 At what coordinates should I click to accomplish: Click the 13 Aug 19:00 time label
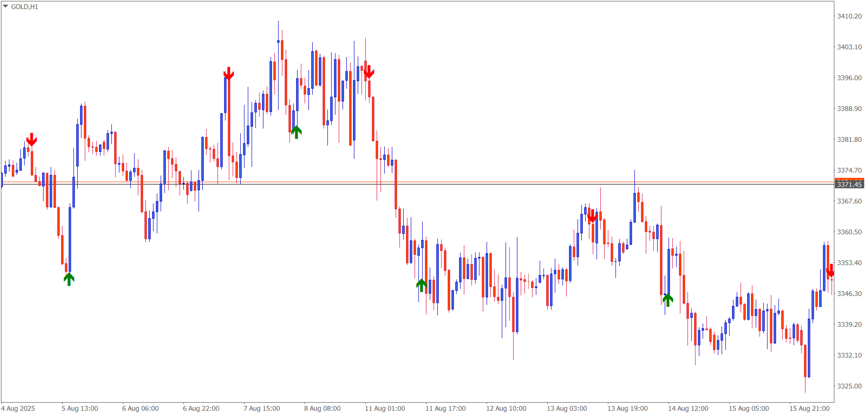tap(627, 408)
